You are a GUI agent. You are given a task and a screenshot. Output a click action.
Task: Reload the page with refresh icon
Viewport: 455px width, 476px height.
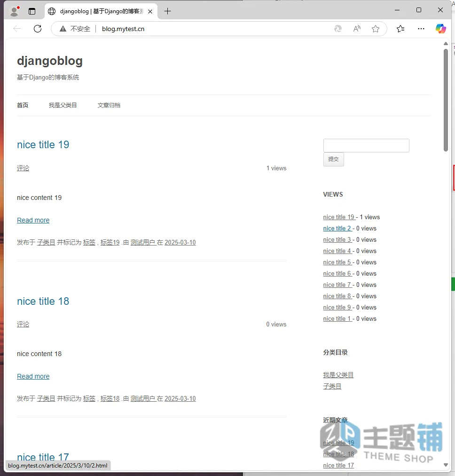point(38,29)
